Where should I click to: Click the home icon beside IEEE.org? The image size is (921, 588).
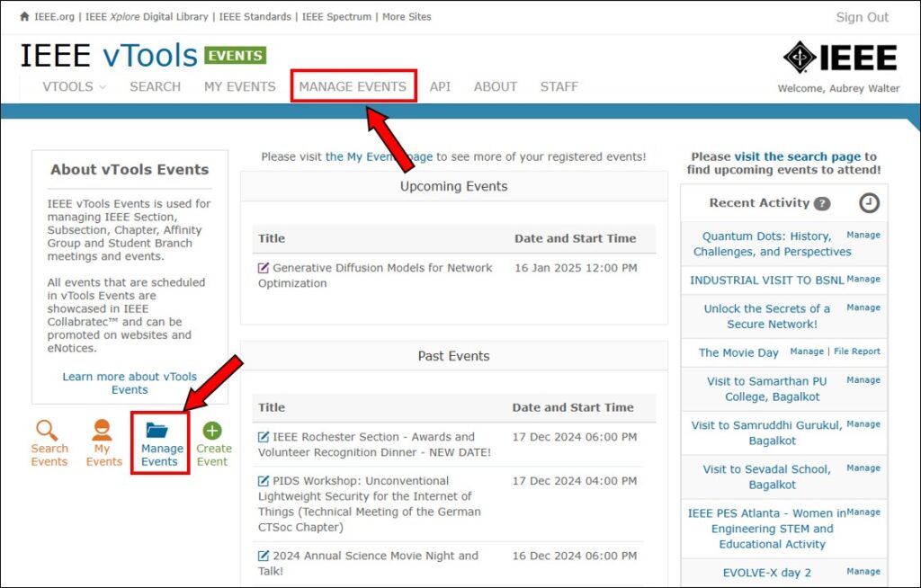tap(24, 16)
